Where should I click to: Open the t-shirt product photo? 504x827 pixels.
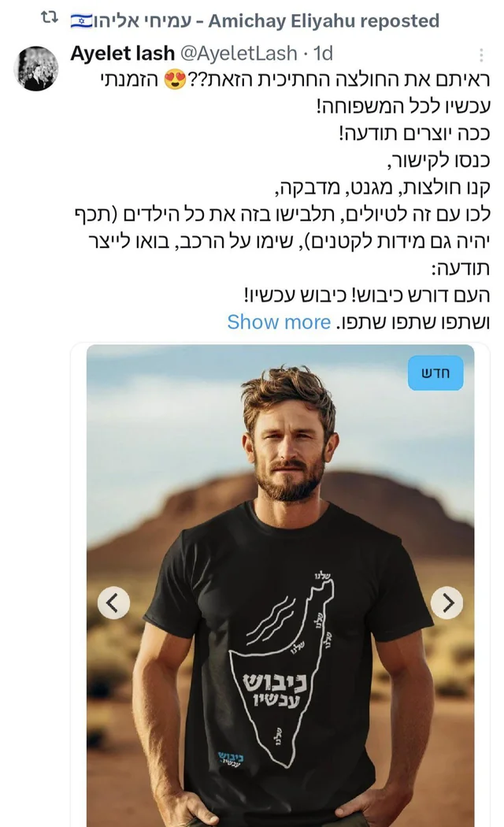point(280,585)
